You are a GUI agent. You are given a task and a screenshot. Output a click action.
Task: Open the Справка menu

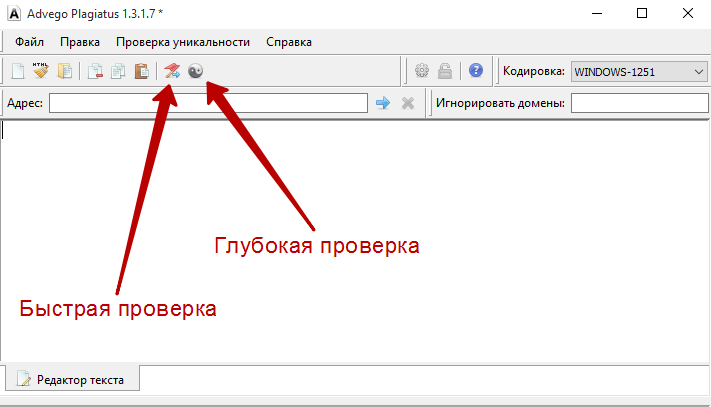pyautogui.click(x=289, y=42)
